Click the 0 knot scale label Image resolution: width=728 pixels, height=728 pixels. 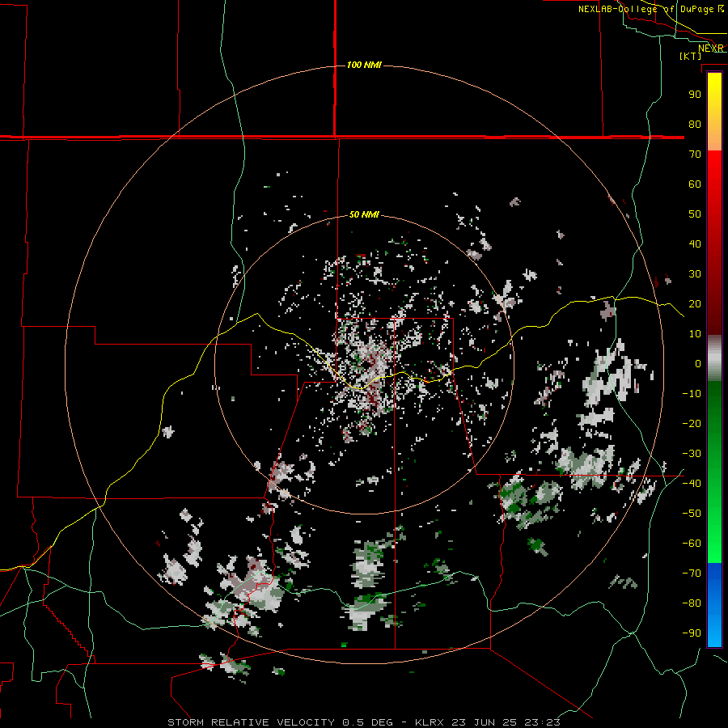(x=698, y=364)
